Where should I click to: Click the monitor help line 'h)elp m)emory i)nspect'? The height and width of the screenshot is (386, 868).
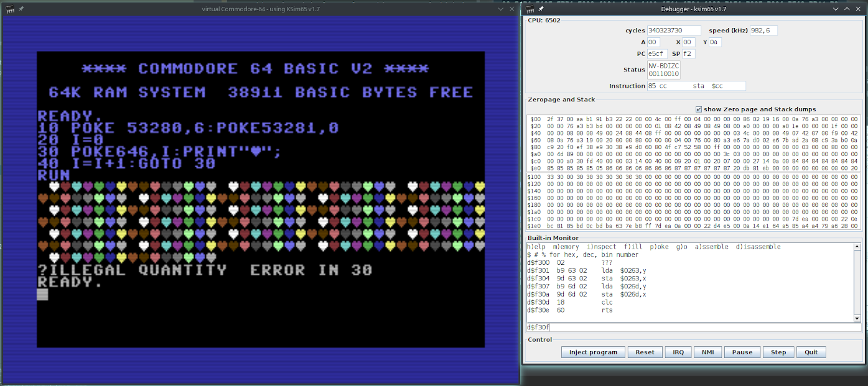click(653, 247)
